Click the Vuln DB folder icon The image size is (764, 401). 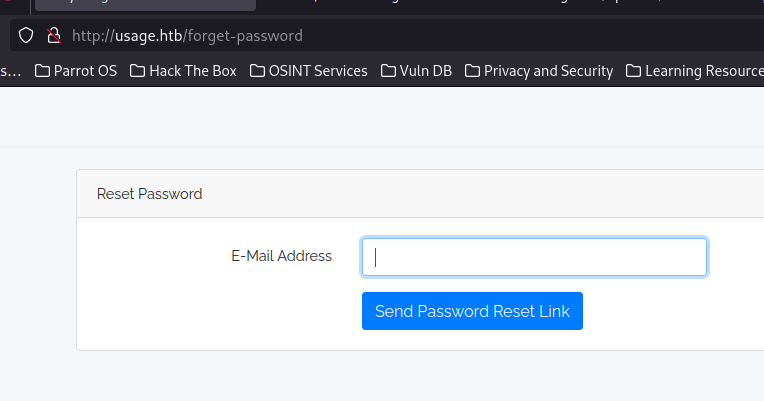coord(389,71)
